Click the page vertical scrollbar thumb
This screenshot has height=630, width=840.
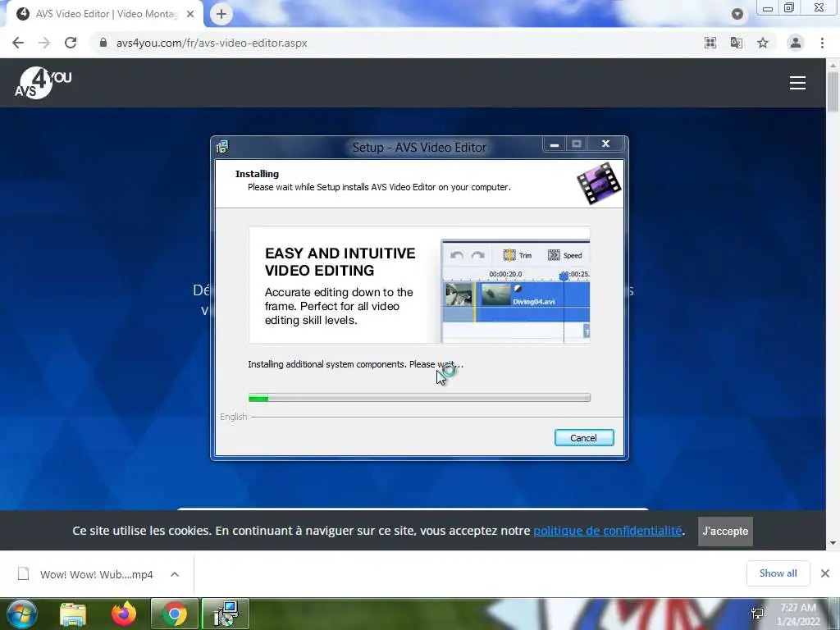tap(833, 91)
